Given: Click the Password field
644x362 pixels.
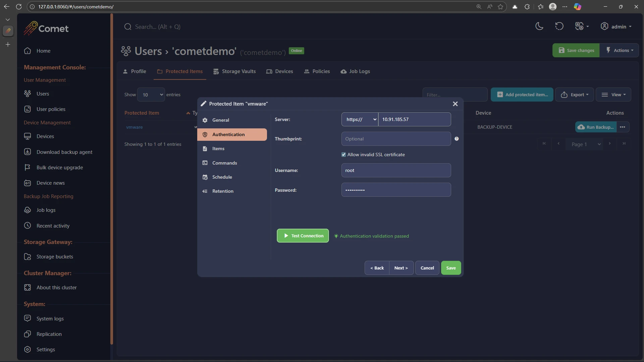Looking at the screenshot, I should coord(396,190).
